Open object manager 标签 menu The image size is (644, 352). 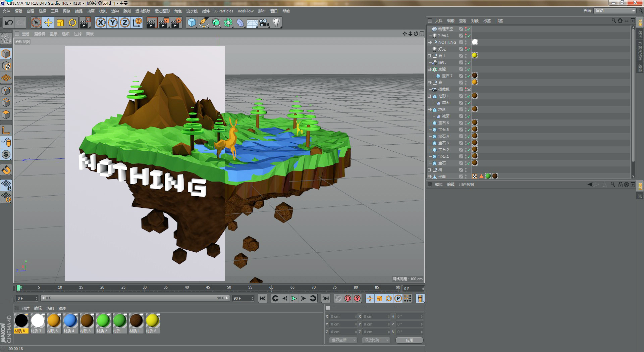pyautogui.click(x=487, y=21)
